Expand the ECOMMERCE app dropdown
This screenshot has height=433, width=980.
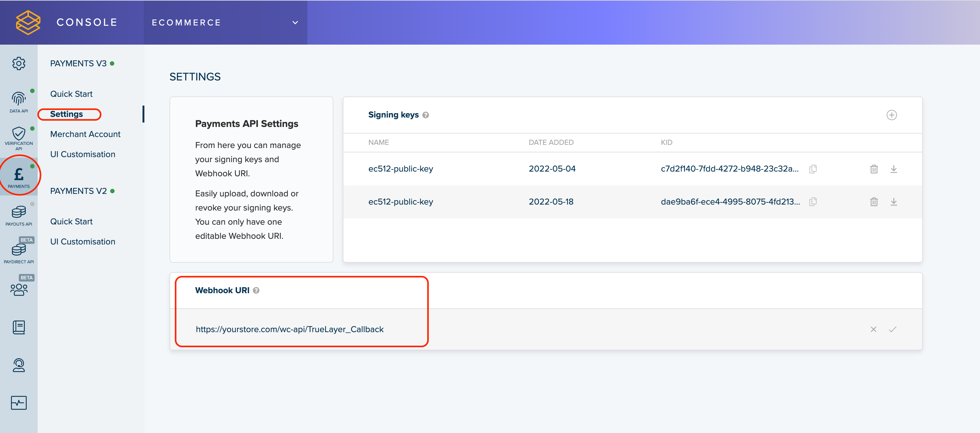(295, 23)
